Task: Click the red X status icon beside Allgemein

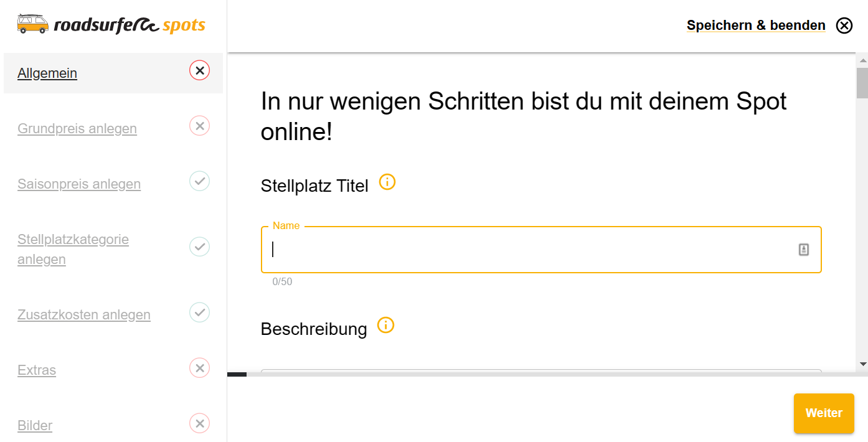Action: [x=200, y=70]
